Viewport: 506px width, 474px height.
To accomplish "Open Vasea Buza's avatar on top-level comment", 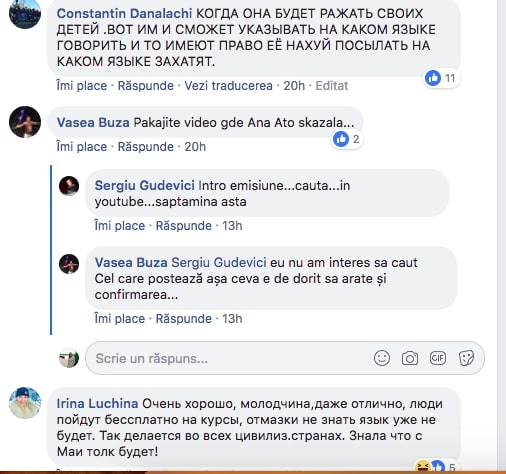I will pyautogui.click(x=25, y=122).
